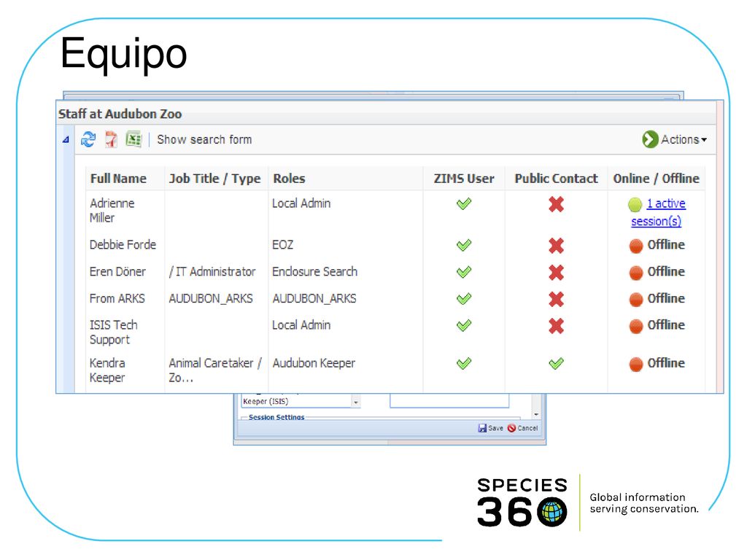Click the ZIMS User checkmark for Eren Döner
Screen dimensions: 747x560
click(464, 272)
